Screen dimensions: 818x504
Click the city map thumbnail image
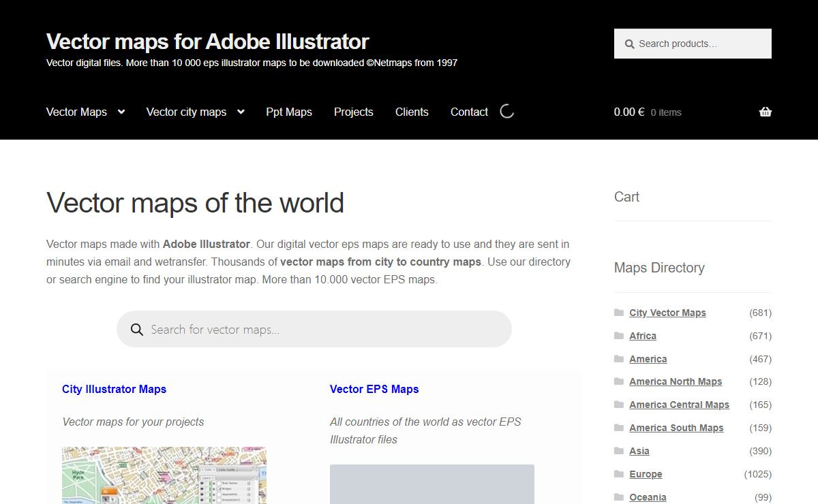pyautogui.click(x=164, y=475)
